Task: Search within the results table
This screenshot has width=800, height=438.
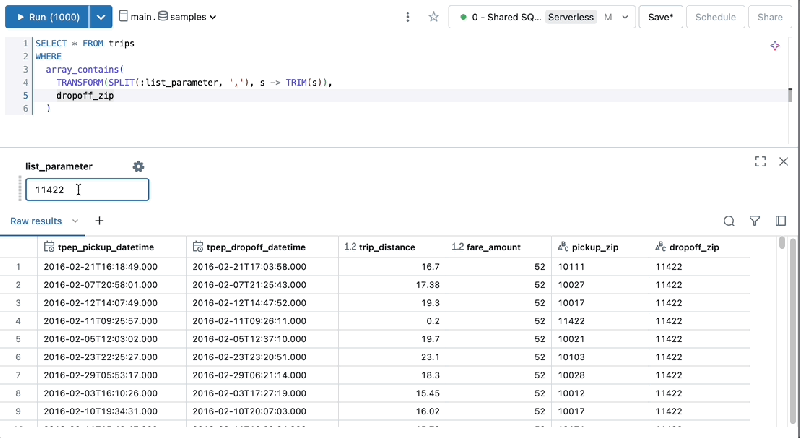Action: [729, 221]
